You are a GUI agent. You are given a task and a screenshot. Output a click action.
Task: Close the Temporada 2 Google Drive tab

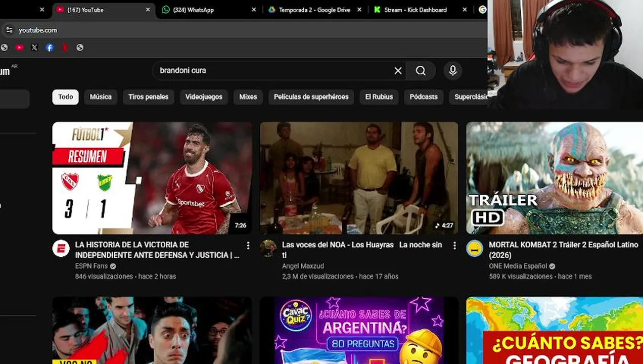click(359, 10)
